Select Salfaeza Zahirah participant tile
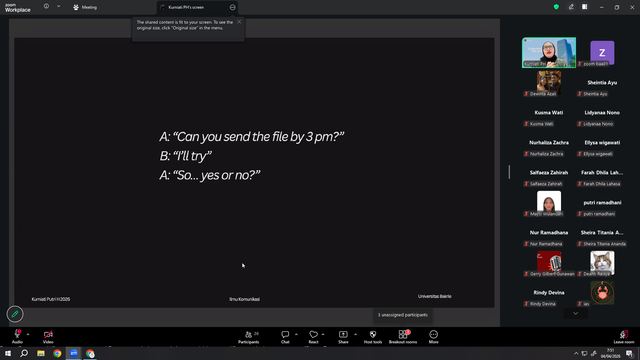This screenshot has width=640, height=360. 549,173
